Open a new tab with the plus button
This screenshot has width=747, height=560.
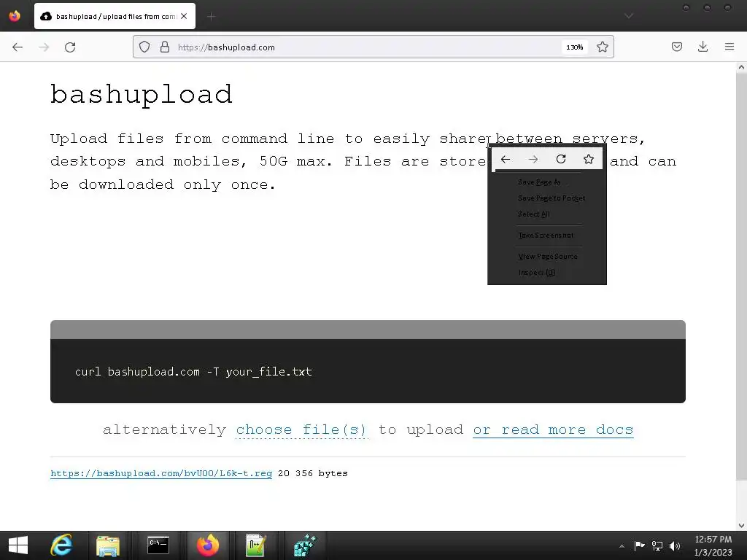211,17
